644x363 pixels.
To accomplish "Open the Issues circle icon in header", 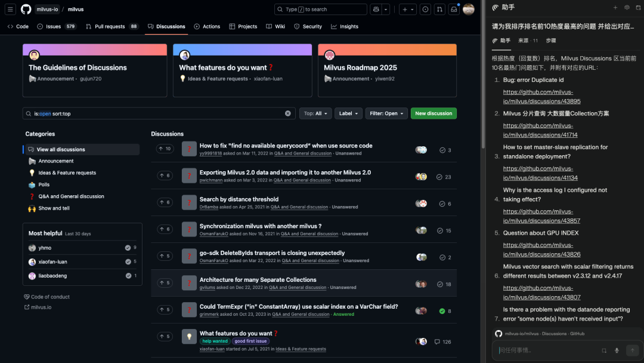I will [x=426, y=9].
